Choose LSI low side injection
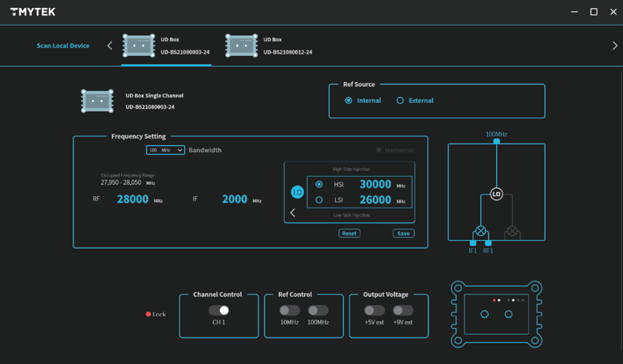Image resolution: width=623 pixels, height=364 pixels. point(319,200)
